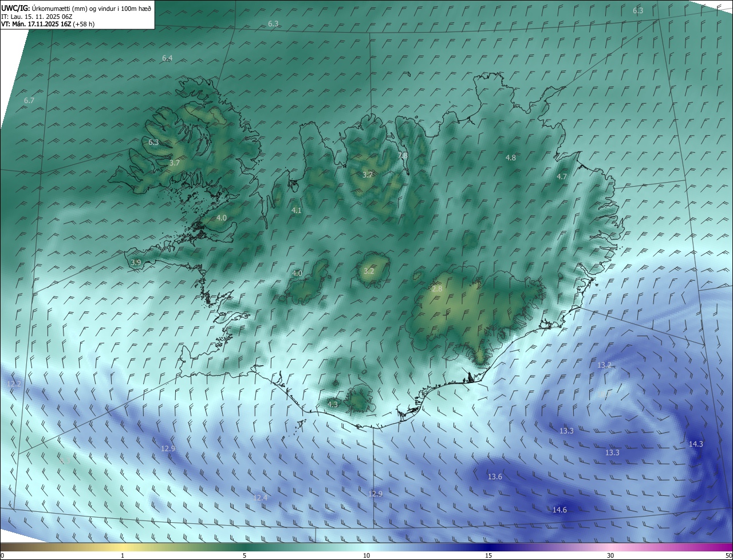The height and width of the screenshot is (560, 733).
Task: Click the 12.4 value label on the map
Action: 260,498
